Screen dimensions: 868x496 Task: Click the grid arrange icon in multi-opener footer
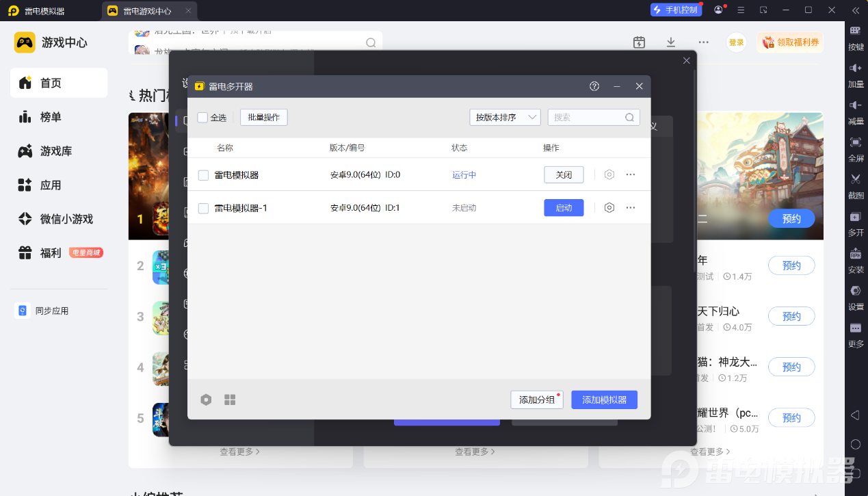[230, 400]
